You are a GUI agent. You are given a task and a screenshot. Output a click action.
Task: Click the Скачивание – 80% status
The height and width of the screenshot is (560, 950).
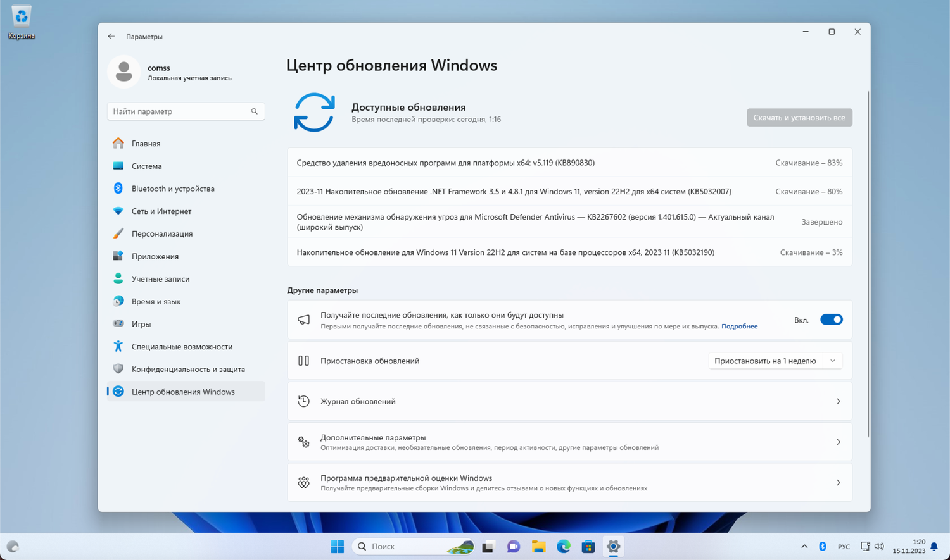(809, 191)
